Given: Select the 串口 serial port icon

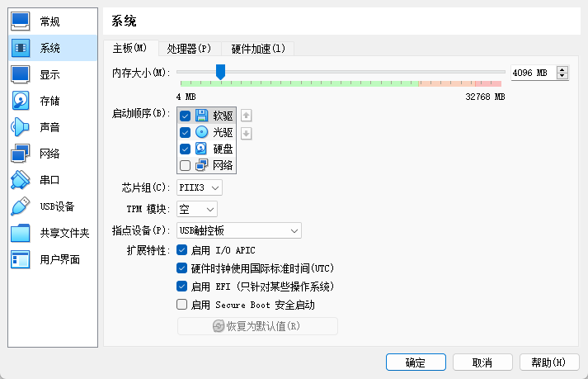Looking at the screenshot, I should point(21,180).
